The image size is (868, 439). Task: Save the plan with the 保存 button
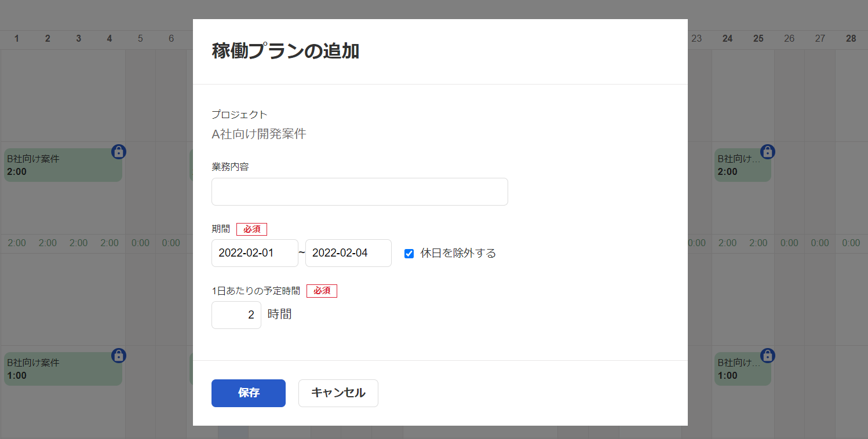click(x=248, y=393)
